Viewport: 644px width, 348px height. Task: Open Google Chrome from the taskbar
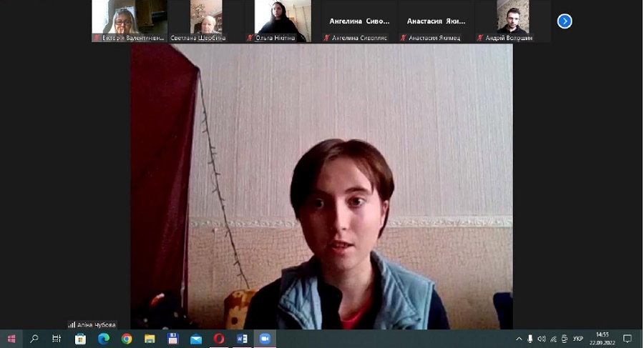pyautogui.click(x=127, y=339)
